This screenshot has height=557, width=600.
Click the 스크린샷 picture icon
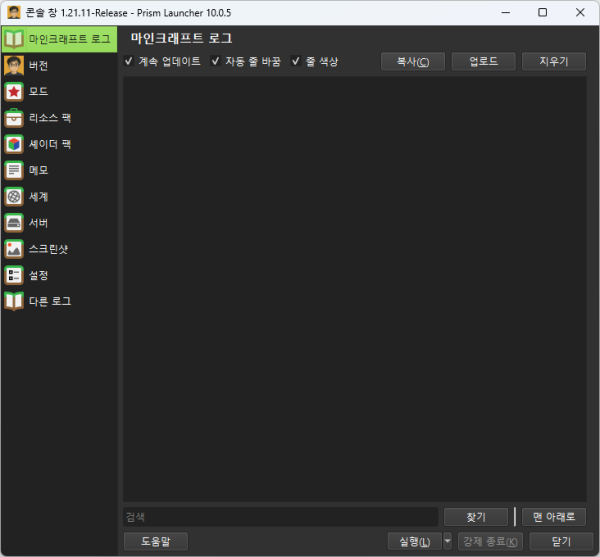tap(14, 249)
